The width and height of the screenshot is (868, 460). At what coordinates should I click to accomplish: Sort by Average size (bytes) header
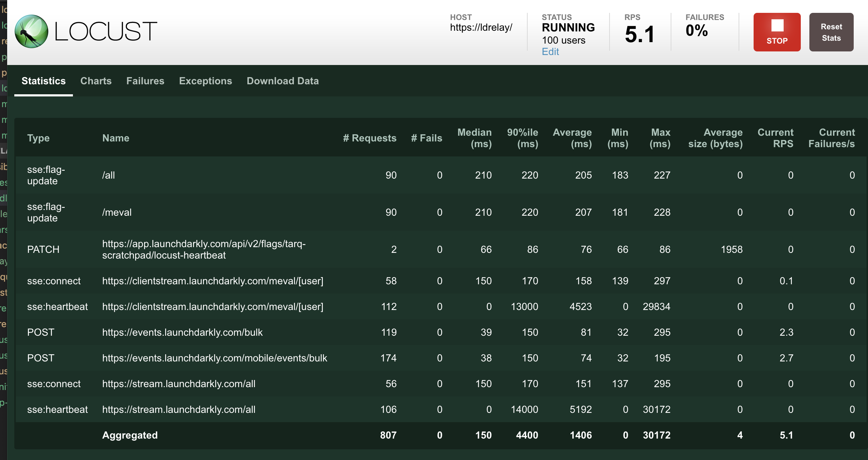click(x=716, y=138)
